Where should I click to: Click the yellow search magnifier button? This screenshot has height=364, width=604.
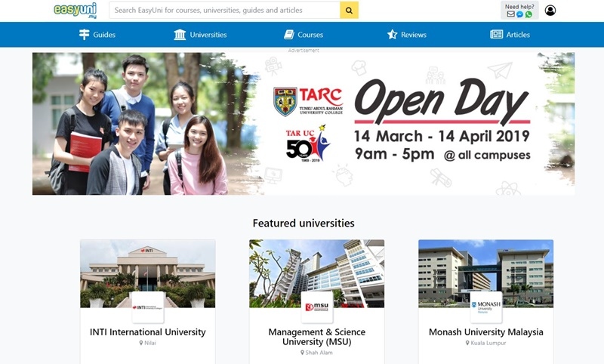tap(349, 11)
